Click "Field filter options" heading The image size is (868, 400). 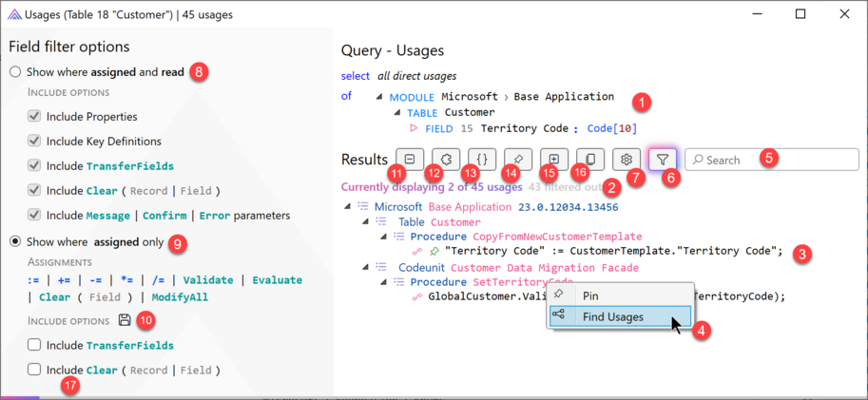pyautogui.click(x=69, y=47)
